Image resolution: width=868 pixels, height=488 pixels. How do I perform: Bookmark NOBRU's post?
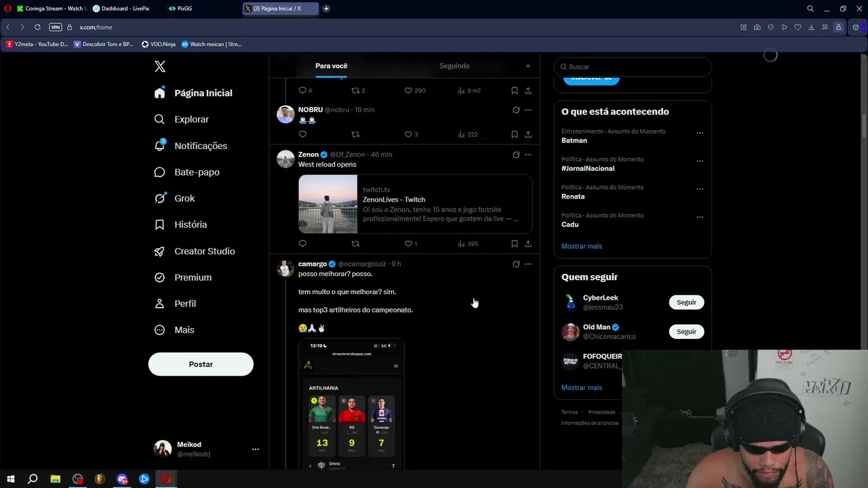pyautogui.click(x=515, y=134)
